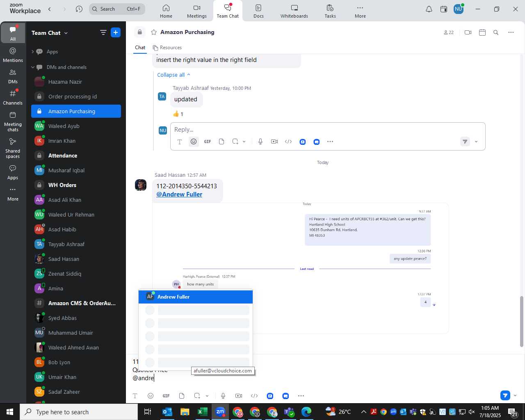525x420 pixels.
Task: Open Whiteboards tab
Action: coord(294,11)
